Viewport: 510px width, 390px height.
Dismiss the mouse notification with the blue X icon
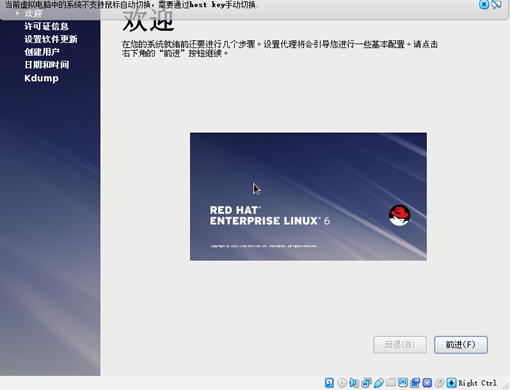coord(484,4)
